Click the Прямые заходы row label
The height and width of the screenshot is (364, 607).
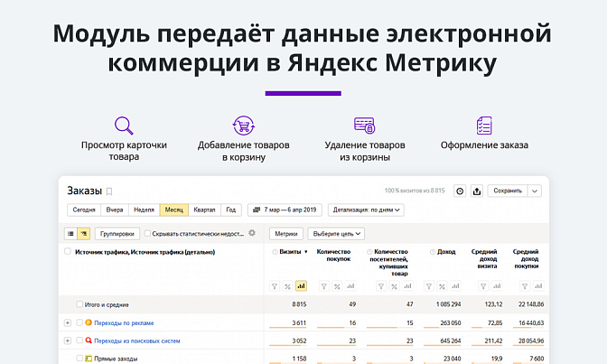pos(116,359)
